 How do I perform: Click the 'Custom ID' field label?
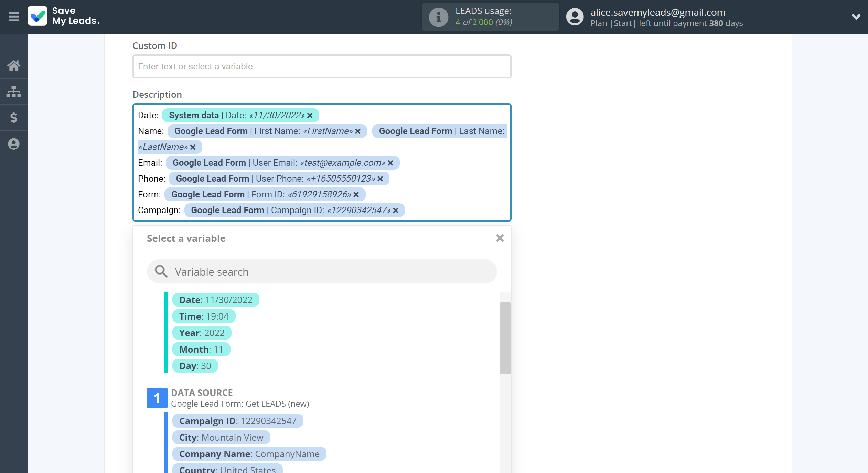click(155, 46)
